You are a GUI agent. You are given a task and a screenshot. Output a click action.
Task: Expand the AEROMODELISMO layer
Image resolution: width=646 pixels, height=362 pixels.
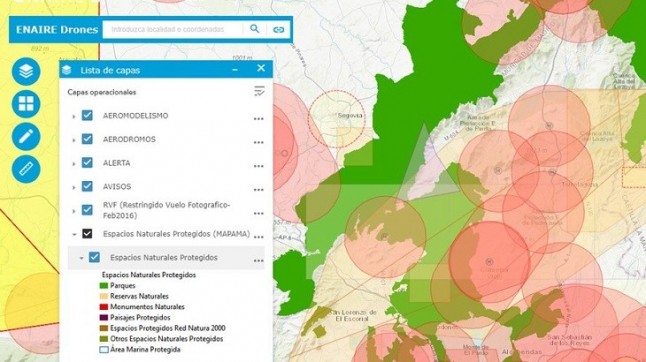pos(74,117)
